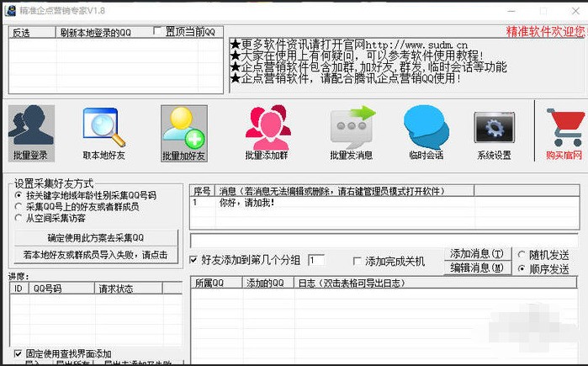
Task: Click the message text input box
Action: click(x=384, y=241)
